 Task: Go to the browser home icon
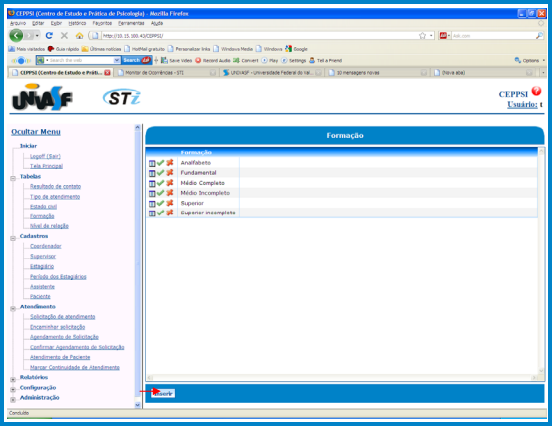80,36
